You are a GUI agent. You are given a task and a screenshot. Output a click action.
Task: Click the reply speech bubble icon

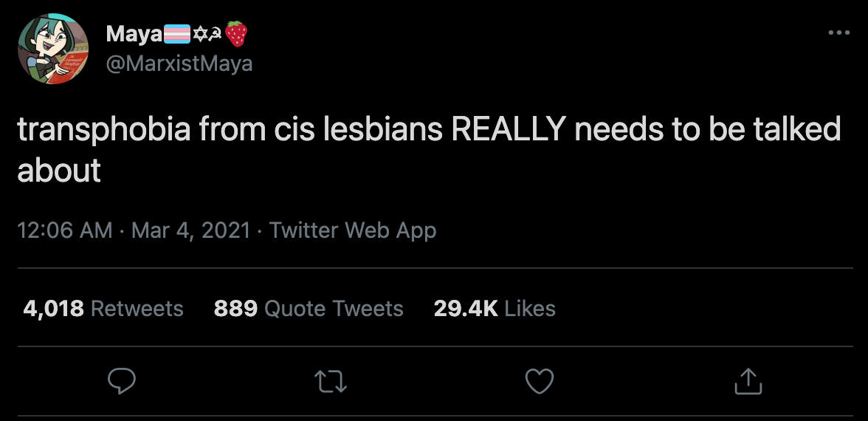click(x=122, y=381)
